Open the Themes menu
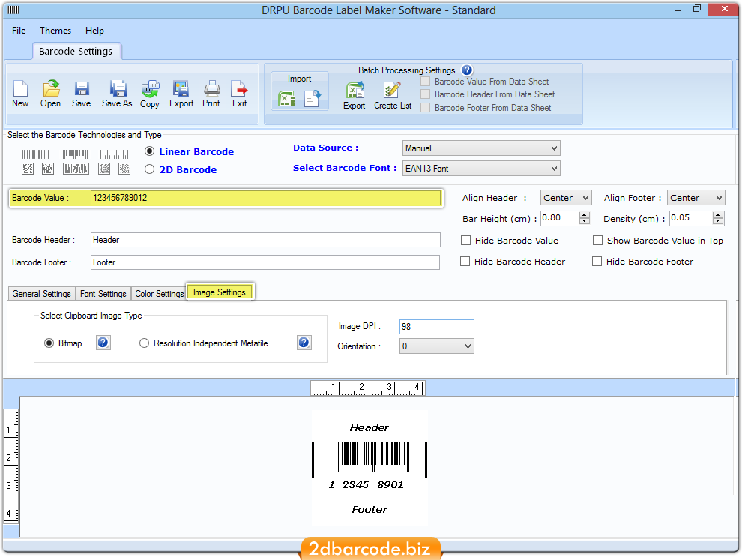This screenshot has width=742, height=560. pos(55,30)
